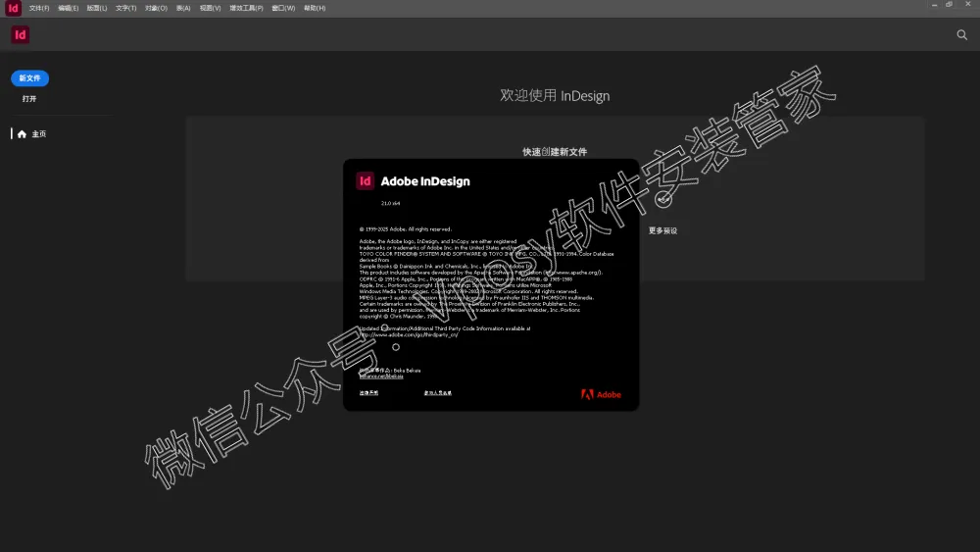The height and width of the screenshot is (552, 980).
Task: Open the 窗口(W) menu
Action: (x=283, y=8)
